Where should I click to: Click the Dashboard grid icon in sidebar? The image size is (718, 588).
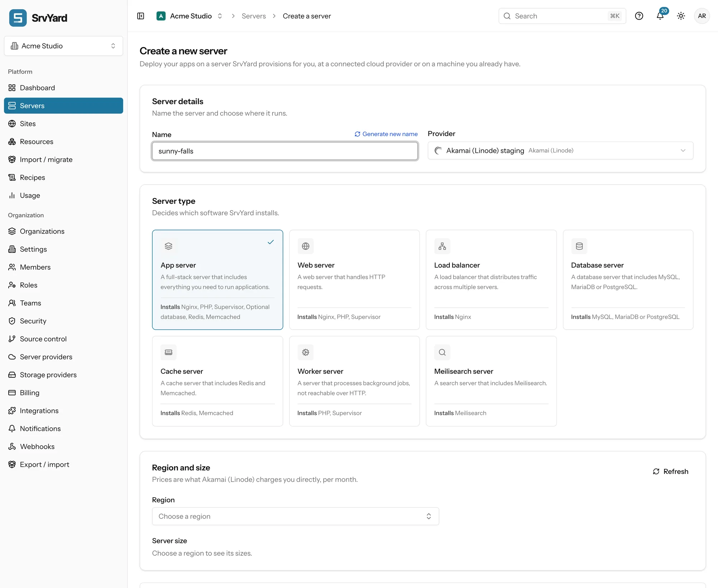[x=12, y=88]
